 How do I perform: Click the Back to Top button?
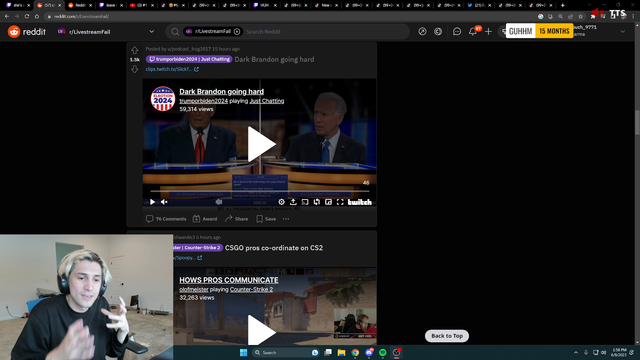pyautogui.click(x=447, y=336)
